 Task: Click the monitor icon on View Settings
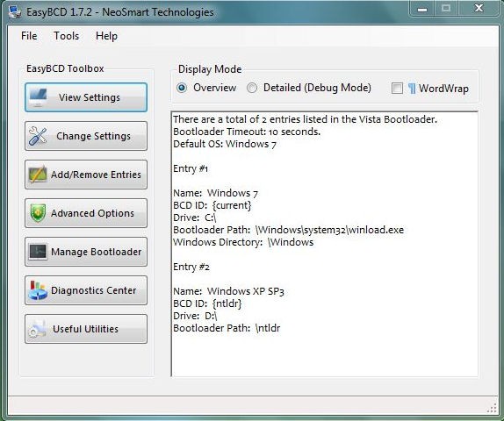click(39, 97)
